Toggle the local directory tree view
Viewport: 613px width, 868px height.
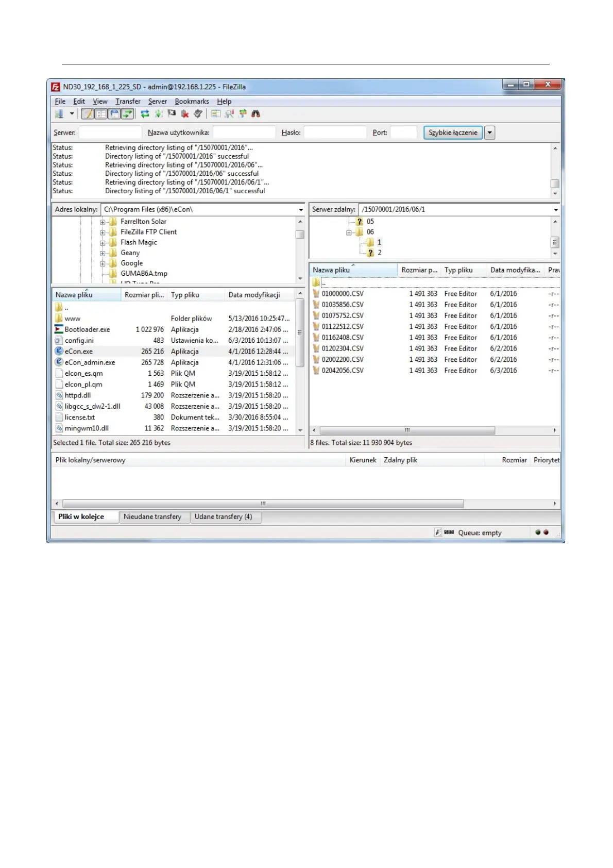click(101, 114)
